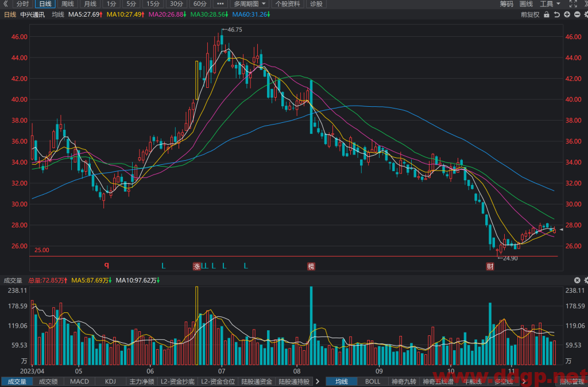This screenshot has height=387, width=588.
Task: Open 个股资料 stock information
Action: pyautogui.click(x=288, y=4)
